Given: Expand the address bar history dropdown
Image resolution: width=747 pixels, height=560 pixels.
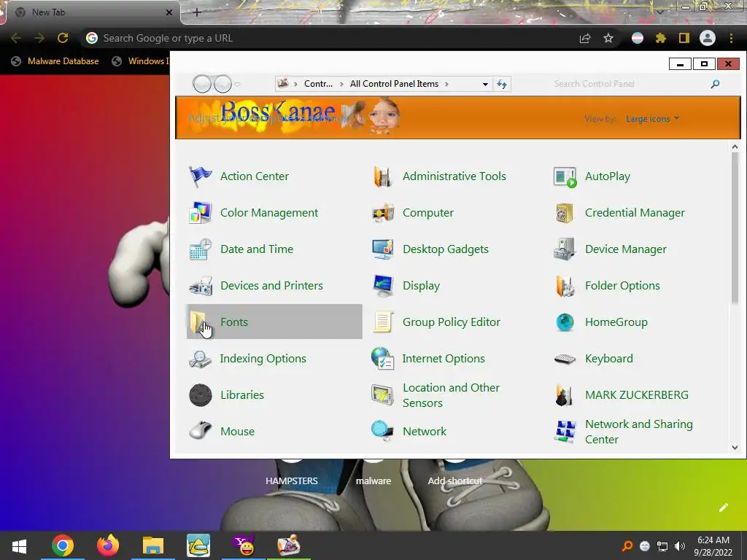Looking at the screenshot, I should (x=485, y=85).
